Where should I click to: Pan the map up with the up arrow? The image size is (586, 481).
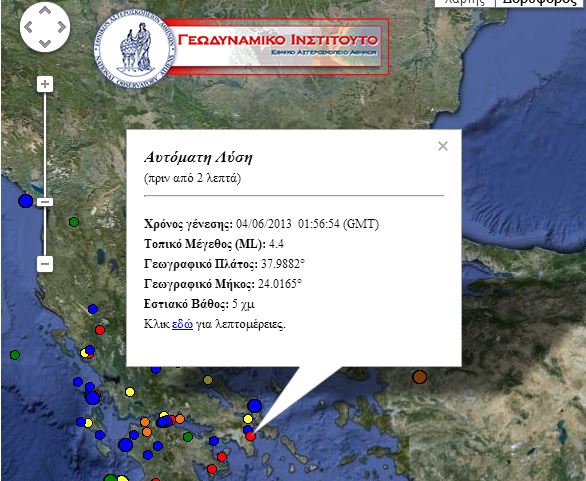[x=45, y=10]
